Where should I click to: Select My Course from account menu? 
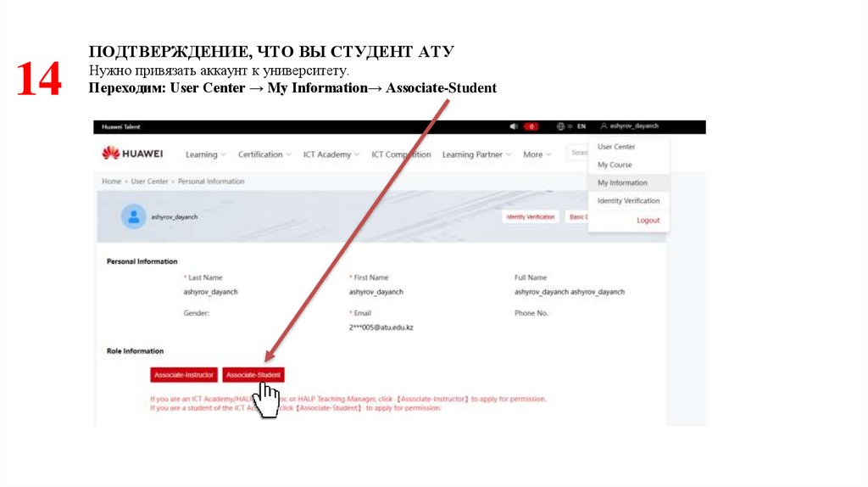click(x=615, y=165)
